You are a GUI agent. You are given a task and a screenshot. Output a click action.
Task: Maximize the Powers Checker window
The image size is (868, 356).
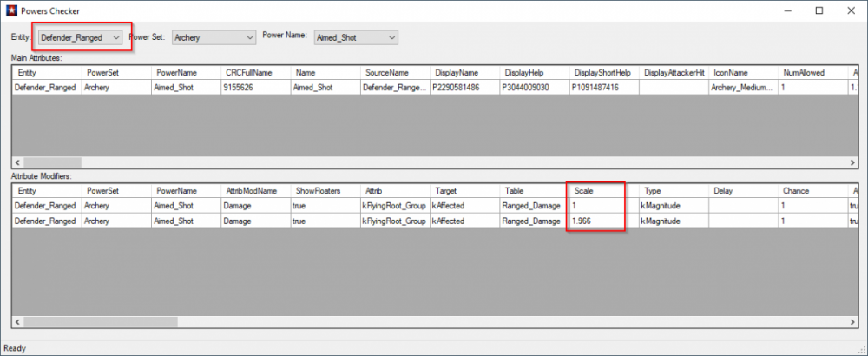tap(819, 10)
